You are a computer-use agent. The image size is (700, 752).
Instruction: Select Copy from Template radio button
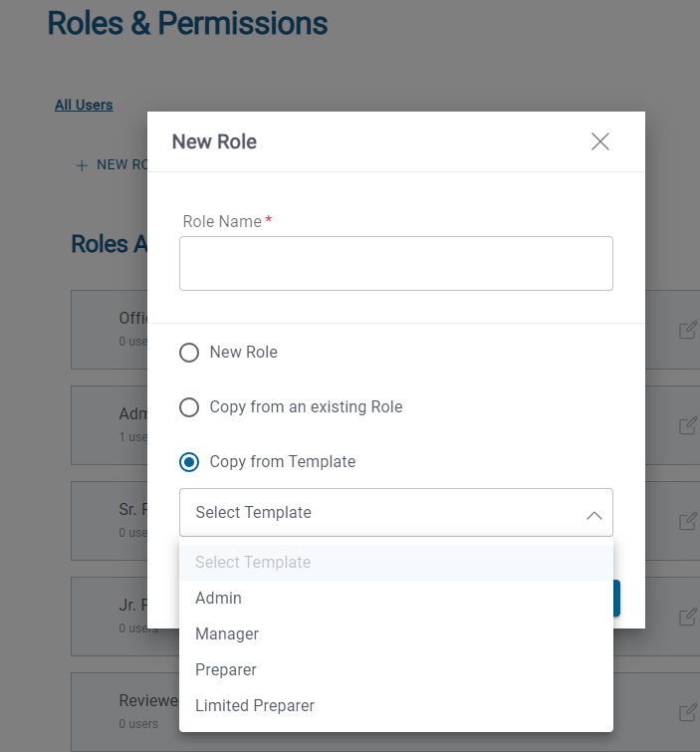[189, 462]
